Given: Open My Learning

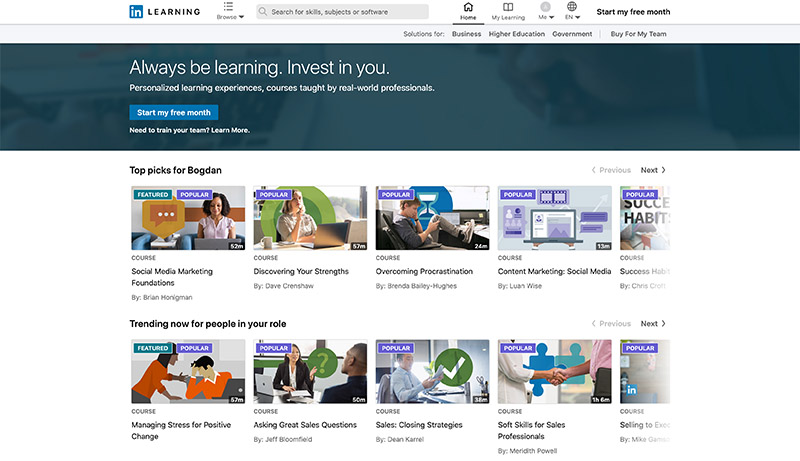Looking at the screenshot, I should tap(508, 11).
